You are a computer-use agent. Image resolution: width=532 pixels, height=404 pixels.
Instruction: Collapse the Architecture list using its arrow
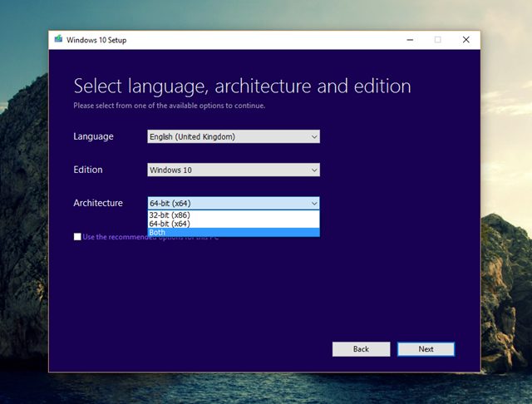[x=313, y=203]
